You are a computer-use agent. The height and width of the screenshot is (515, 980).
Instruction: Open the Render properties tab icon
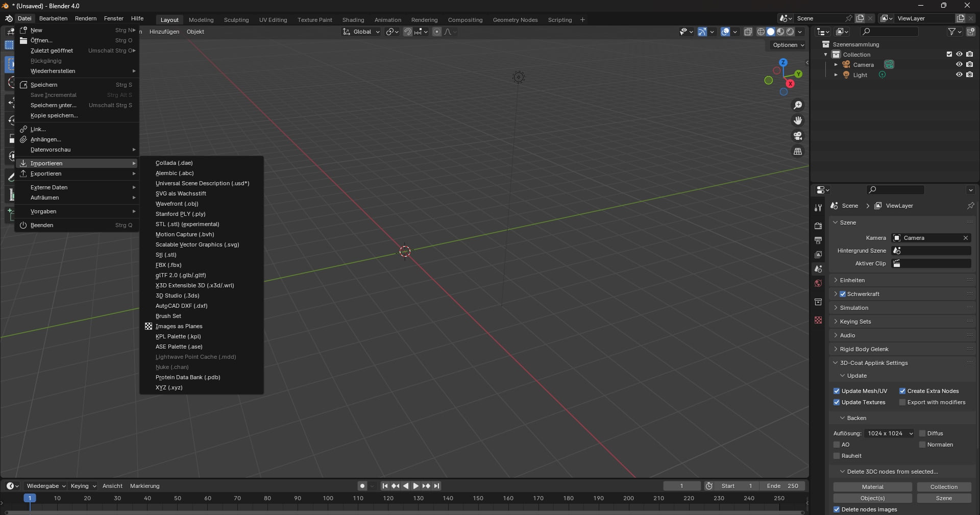(x=818, y=226)
